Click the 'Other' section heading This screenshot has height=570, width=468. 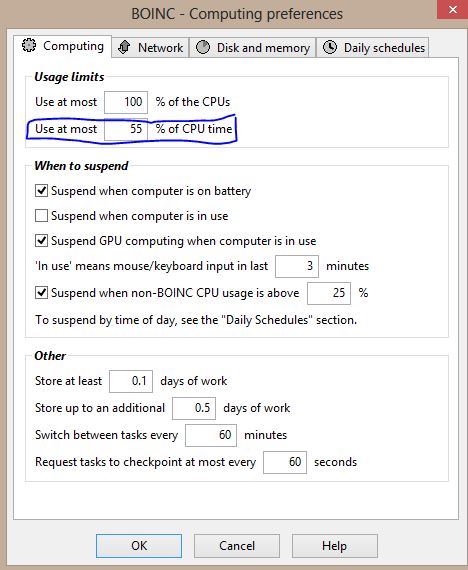coord(50,356)
